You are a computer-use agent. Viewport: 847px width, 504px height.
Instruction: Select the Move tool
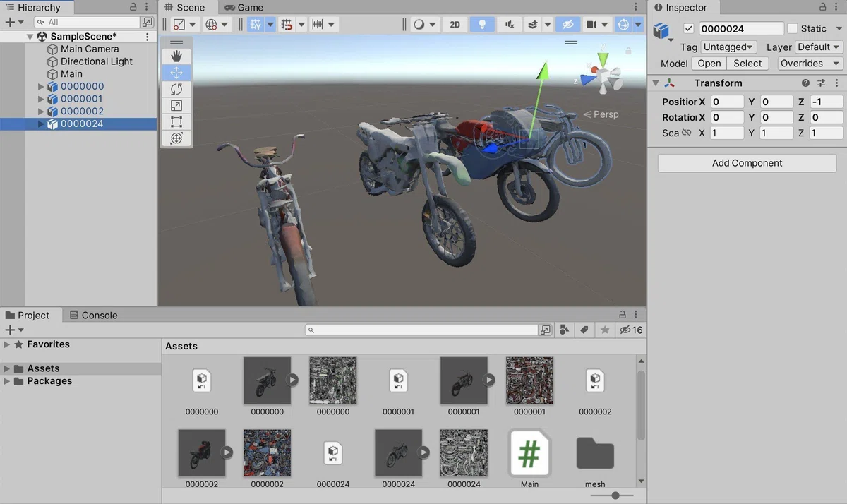(x=176, y=73)
